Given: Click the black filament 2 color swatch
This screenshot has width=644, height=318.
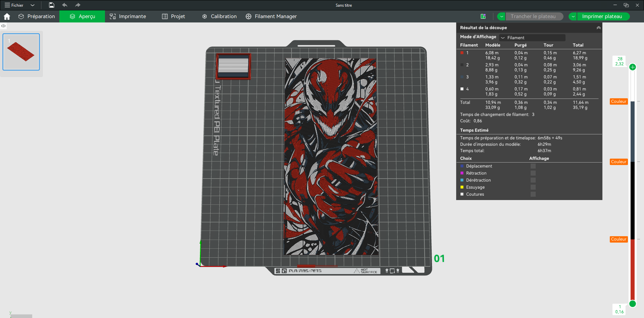Looking at the screenshot, I should (462, 65).
